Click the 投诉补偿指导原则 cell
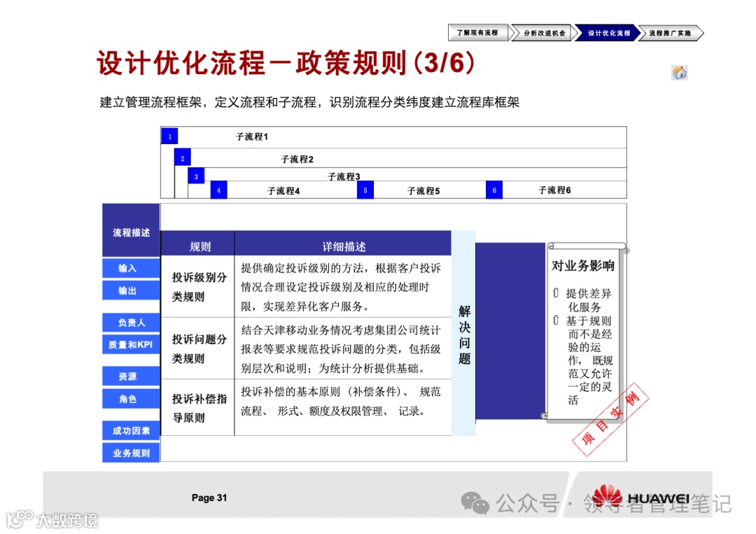The height and width of the screenshot is (534, 756). click(199, 408)
